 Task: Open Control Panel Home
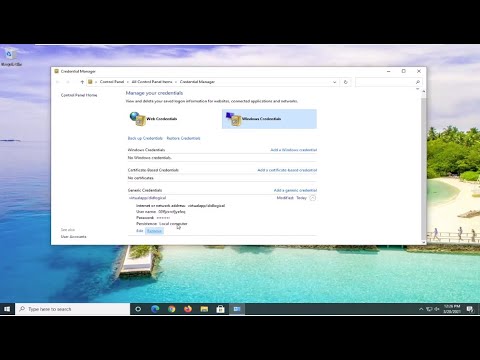pos(79,95)
